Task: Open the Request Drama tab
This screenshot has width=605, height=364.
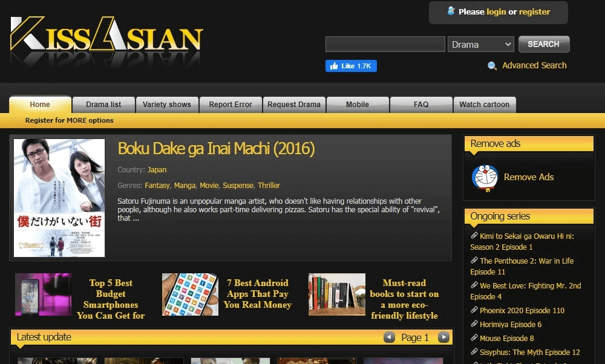Action: (x=294, y=105)
